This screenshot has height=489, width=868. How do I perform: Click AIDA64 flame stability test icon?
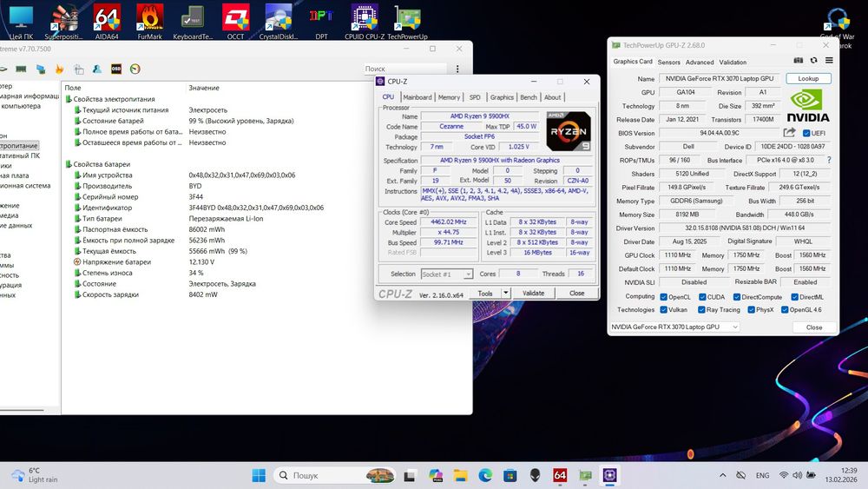point(59,69)
